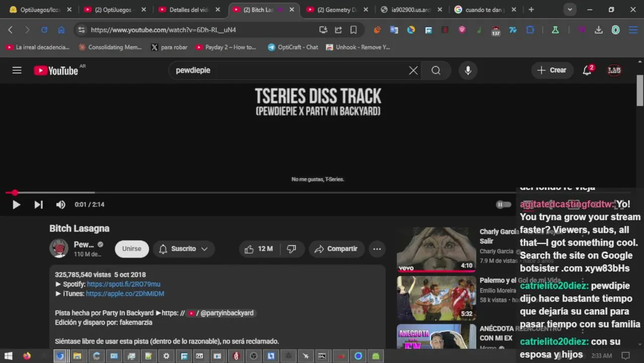The height and width of the screenshot is (363, 644).
Task: Reload the current page
Action: point(44,30)
